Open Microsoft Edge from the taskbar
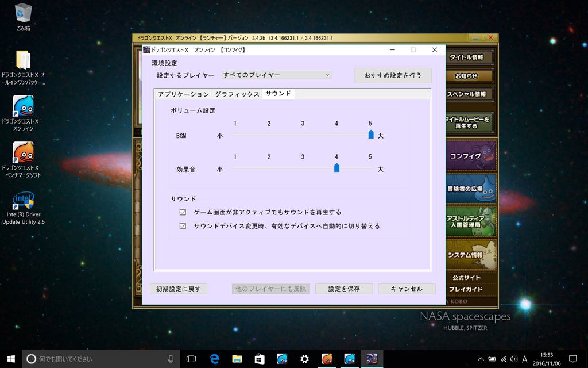This screenshot has width=588, height=368. pyautogui.click(x=214, y=359)
